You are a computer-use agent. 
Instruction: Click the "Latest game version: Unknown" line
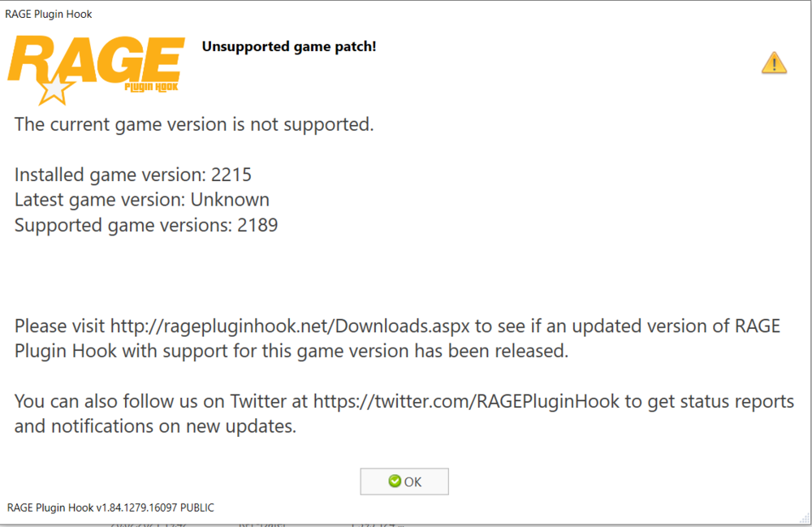point(142,200)
